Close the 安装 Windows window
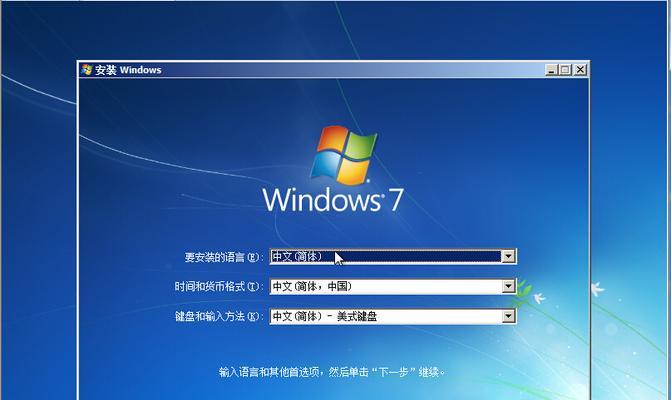This screenshot has width=671, height=400. pyautogui.click(x=580, y=70)
